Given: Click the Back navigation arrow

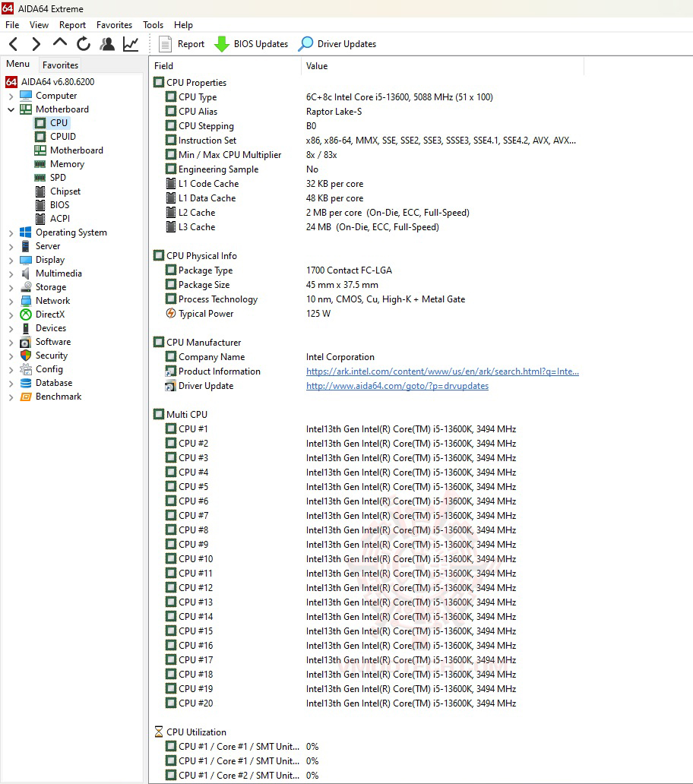Looking at the screenshot, I should (14, 44).
